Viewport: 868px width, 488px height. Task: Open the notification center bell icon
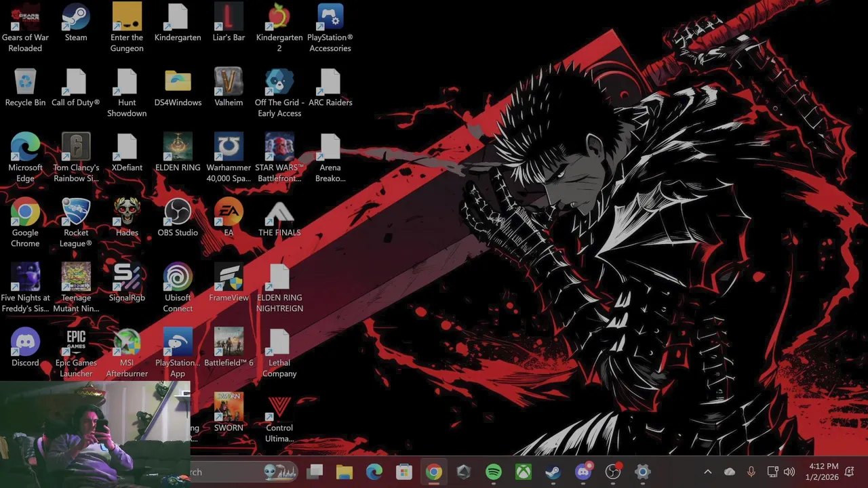click(850, 472)
